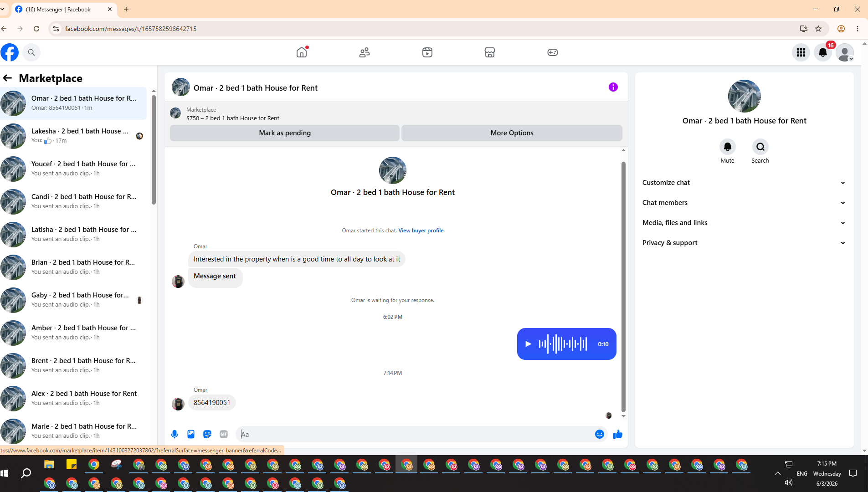Click Omar's phone number message 8564190051
The height and width of the screenshot is (492, 868).
click(x=212, y=403)
